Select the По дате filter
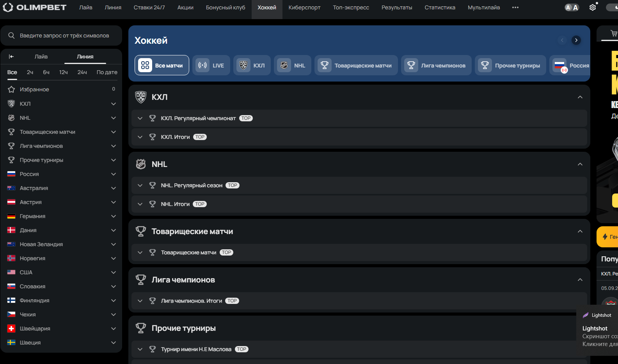This screenshot has width=618, height=364. pyautogui.click(x=107, y=72)
